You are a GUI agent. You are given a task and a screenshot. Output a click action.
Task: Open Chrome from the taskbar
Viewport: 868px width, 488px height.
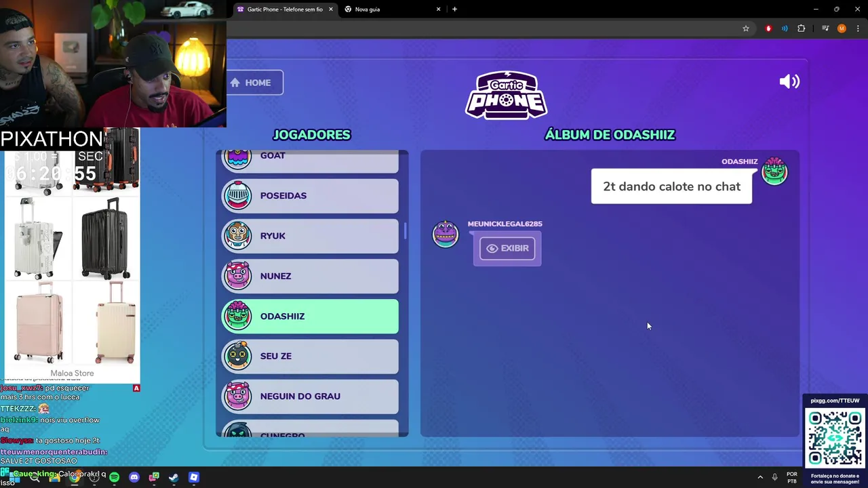(75, 477)
